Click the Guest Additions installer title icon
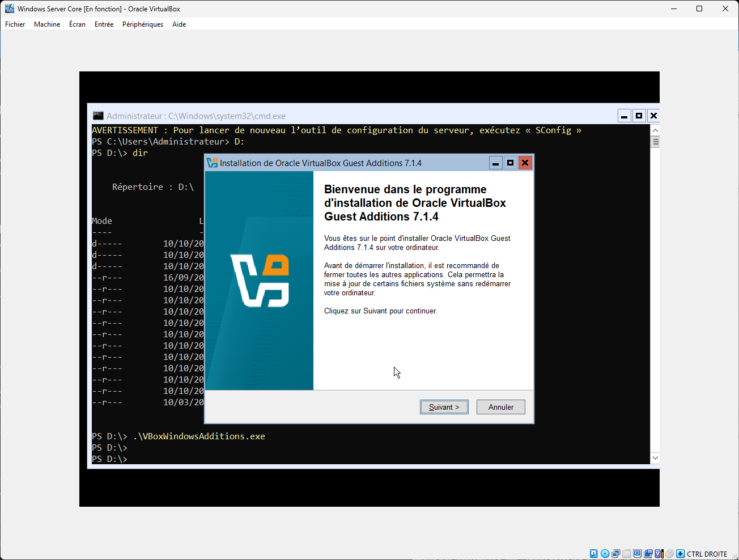The image size is (739, 560). pos(213,163)
